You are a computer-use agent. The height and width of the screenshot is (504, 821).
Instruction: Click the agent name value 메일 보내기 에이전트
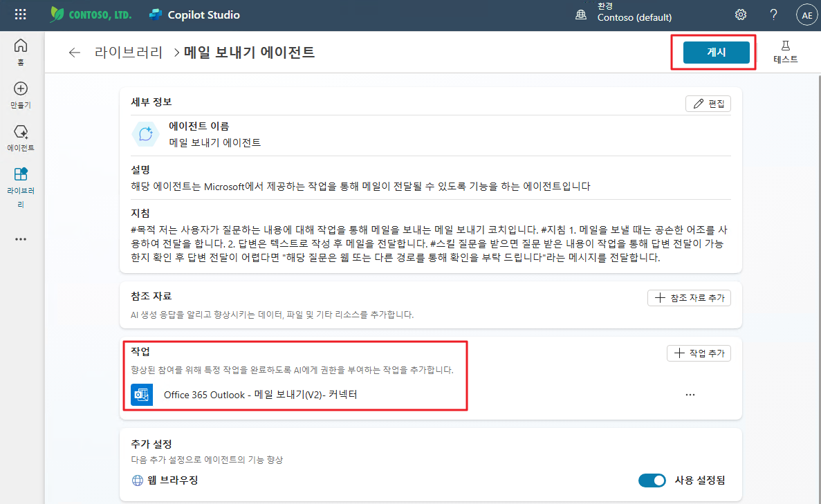point(214,142)
